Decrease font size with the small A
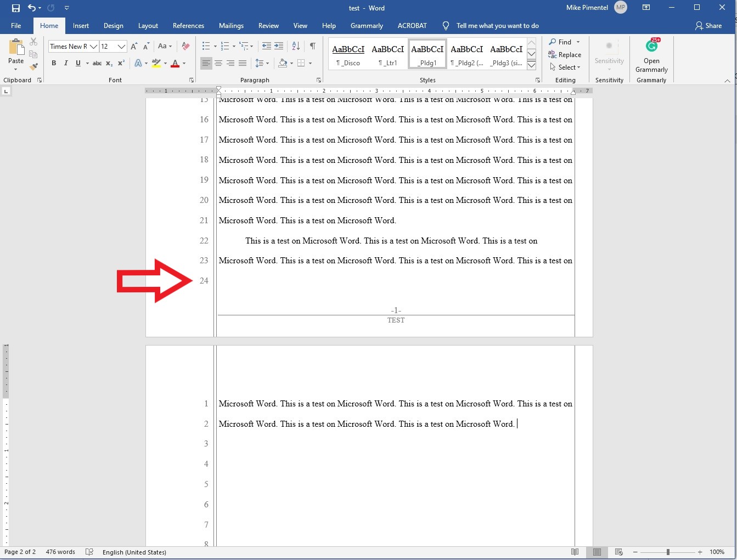The image size is (737, 560). point(146,47)
